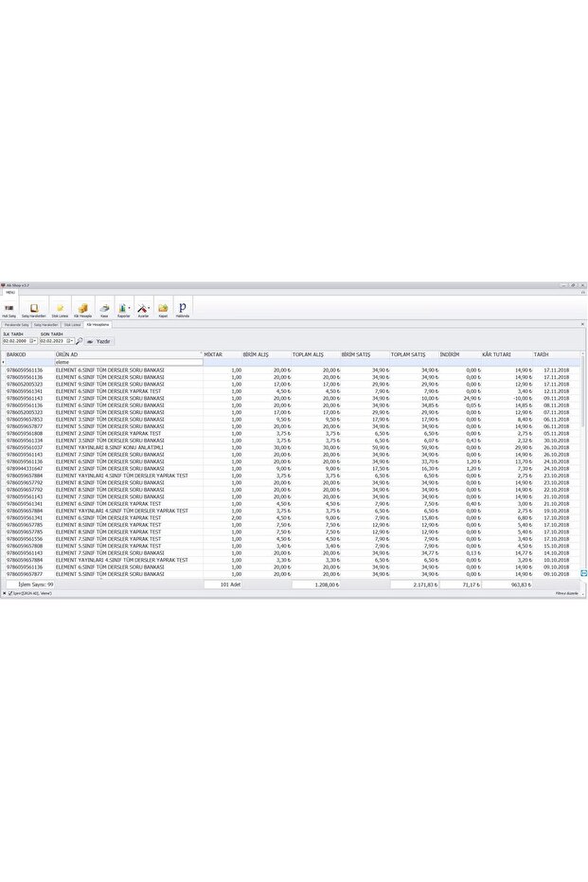Switch to the Perakende Satış tab
The width and height of the screenshot is (588, 882).
(x=17, y=324)
